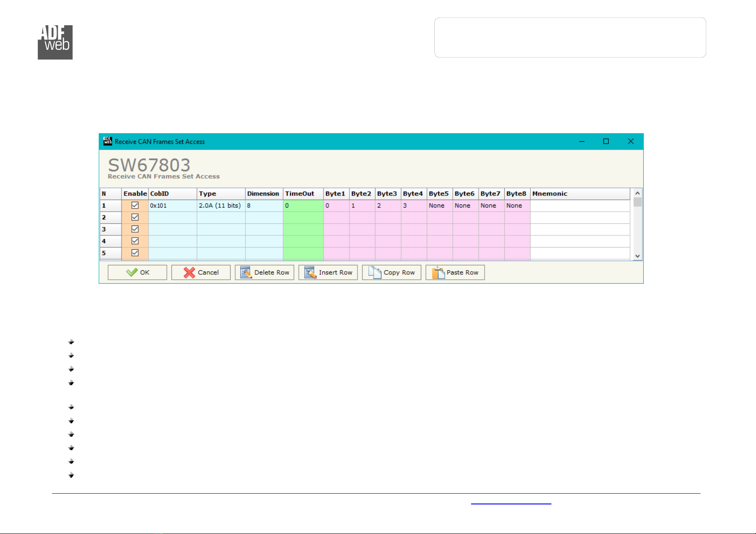The height and width of the screenshot is (534, 756).
Task: Select the Byte6 None cell in row 1
Action: coord(466,205)
